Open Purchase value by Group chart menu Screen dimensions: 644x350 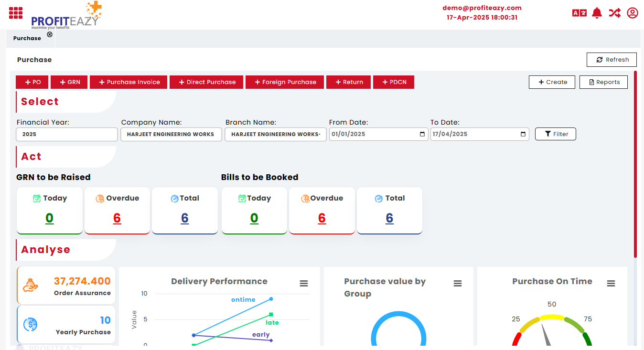(x=458, y=284)
